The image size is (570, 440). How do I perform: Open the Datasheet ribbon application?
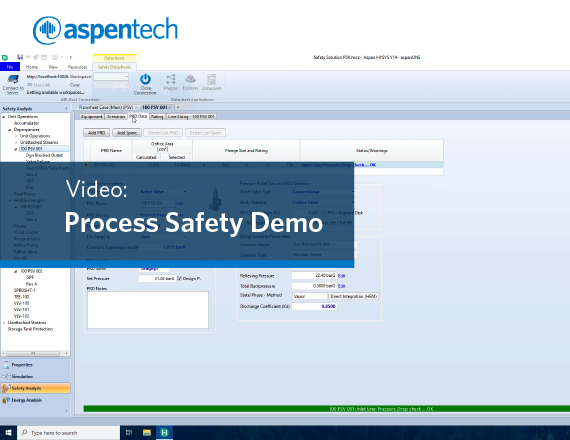(211, 82)
